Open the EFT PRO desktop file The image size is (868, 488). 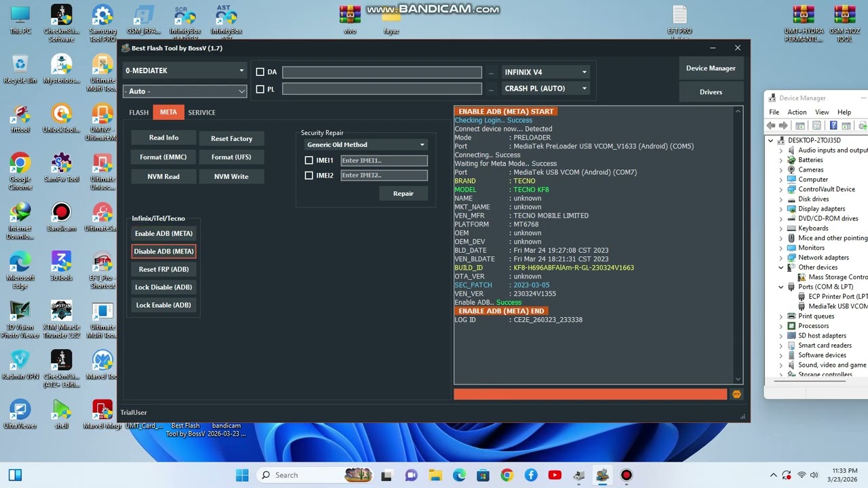pos(679,20)
